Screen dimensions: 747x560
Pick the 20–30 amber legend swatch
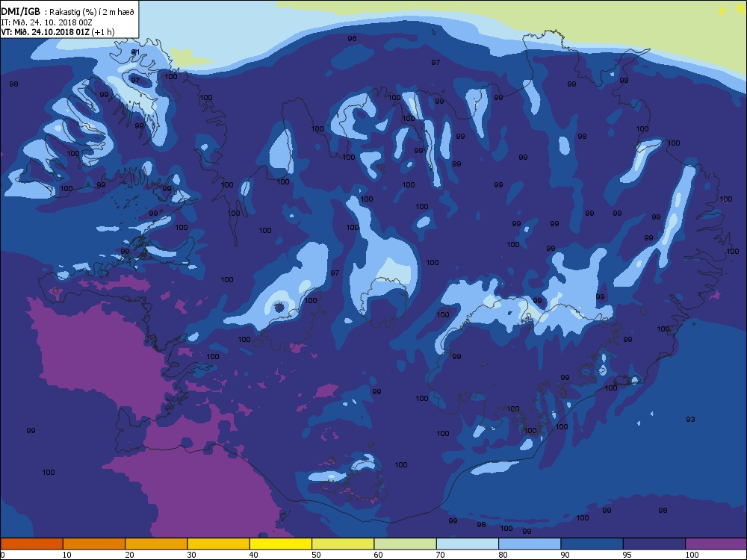(156, 544)
